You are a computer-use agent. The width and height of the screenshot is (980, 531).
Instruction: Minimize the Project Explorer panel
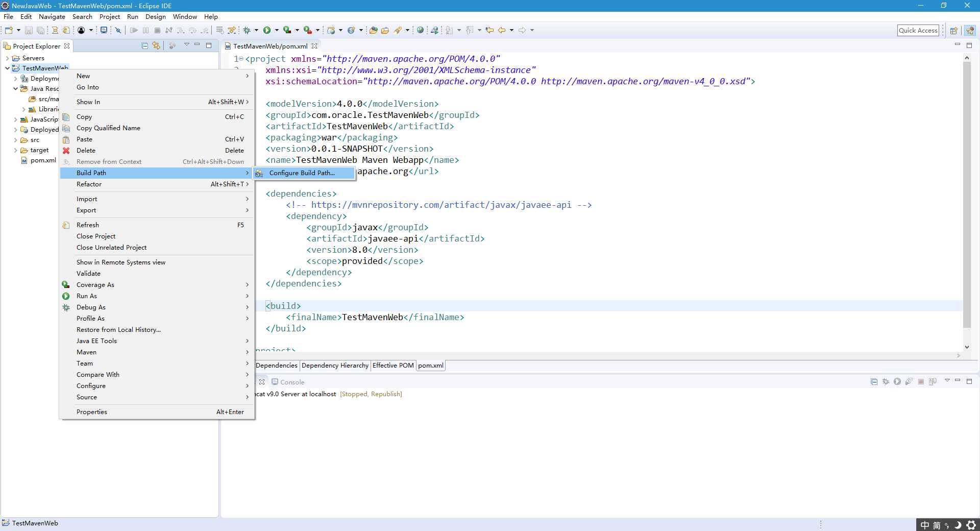pyautogui.click(x=197, y=45)
